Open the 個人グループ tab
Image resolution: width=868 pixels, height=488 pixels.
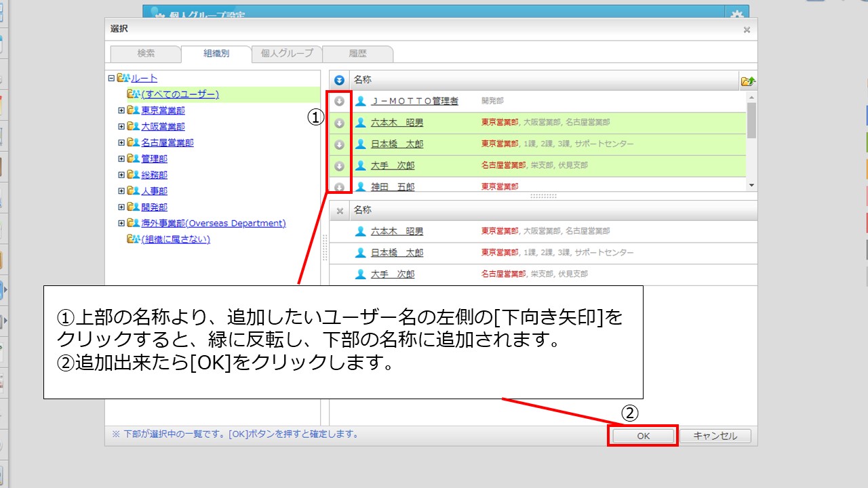click(x=287, y=54)
